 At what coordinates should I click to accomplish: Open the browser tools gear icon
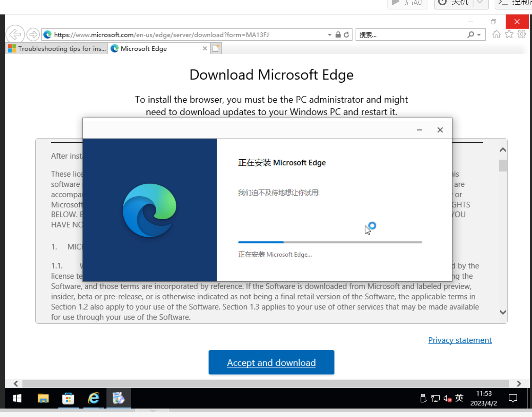point(522,34)
